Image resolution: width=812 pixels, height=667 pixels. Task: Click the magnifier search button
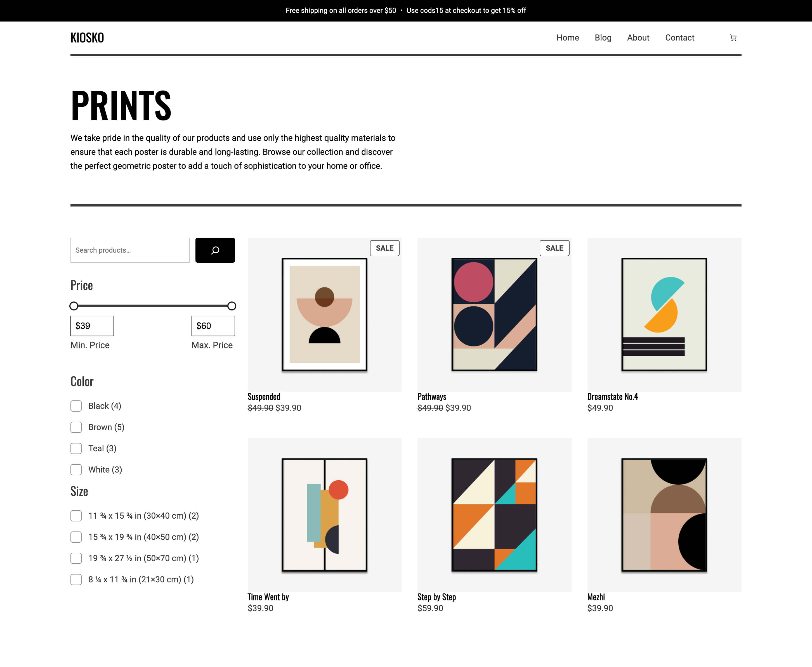[215, 250]
